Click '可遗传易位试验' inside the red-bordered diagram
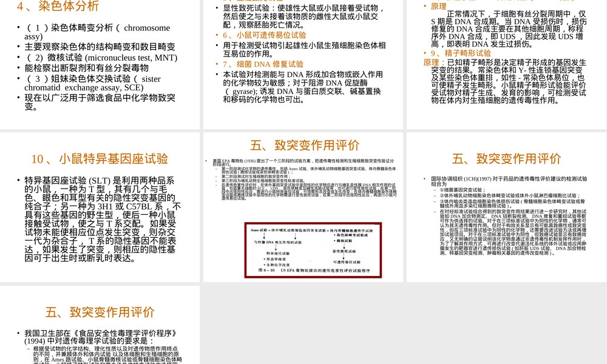The width and height of the screenshot is (607, 364). coord(347,262)
